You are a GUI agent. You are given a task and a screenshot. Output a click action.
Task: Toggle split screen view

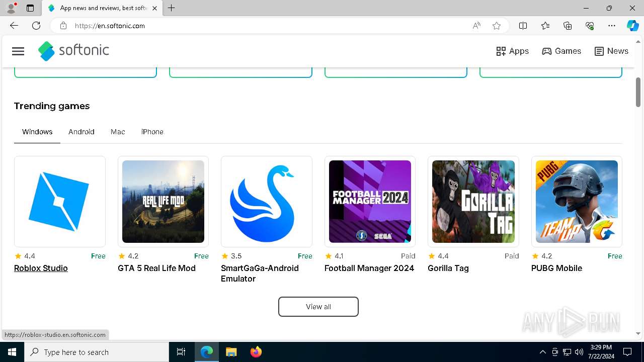pos(523,26)
